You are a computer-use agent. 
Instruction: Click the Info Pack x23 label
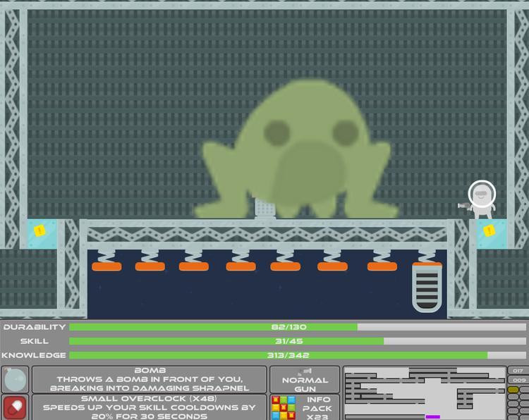point(317,408)
